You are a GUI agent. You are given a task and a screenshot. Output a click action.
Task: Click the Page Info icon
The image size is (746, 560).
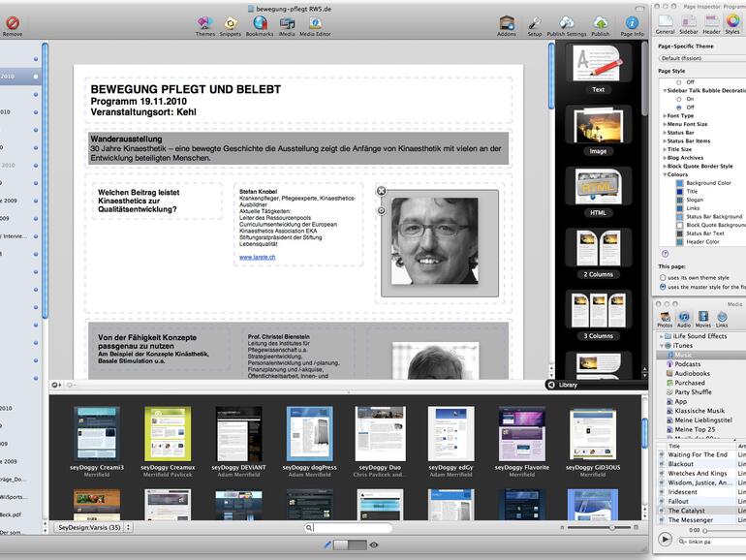(632, 23)
